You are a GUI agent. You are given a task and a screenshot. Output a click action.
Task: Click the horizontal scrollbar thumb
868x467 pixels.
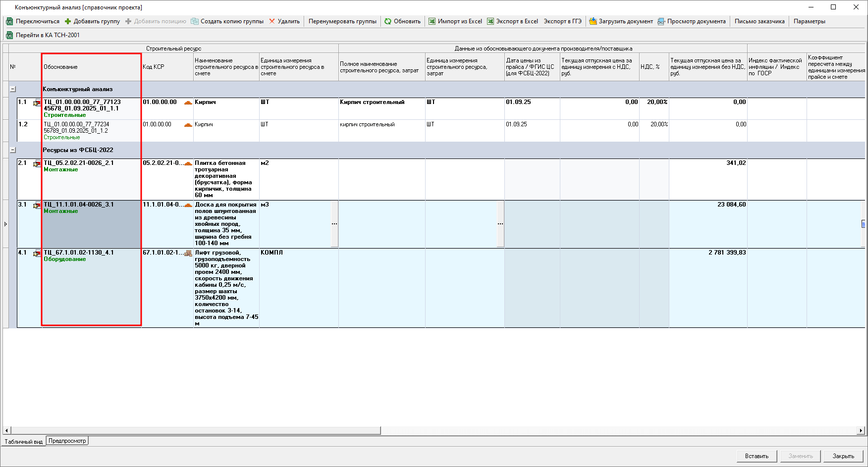coord(196,430)
